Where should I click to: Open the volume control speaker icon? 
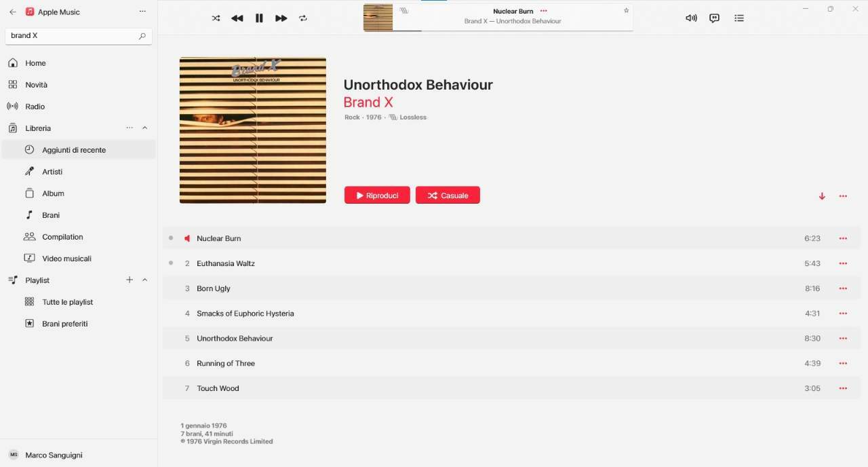[691, 18]
